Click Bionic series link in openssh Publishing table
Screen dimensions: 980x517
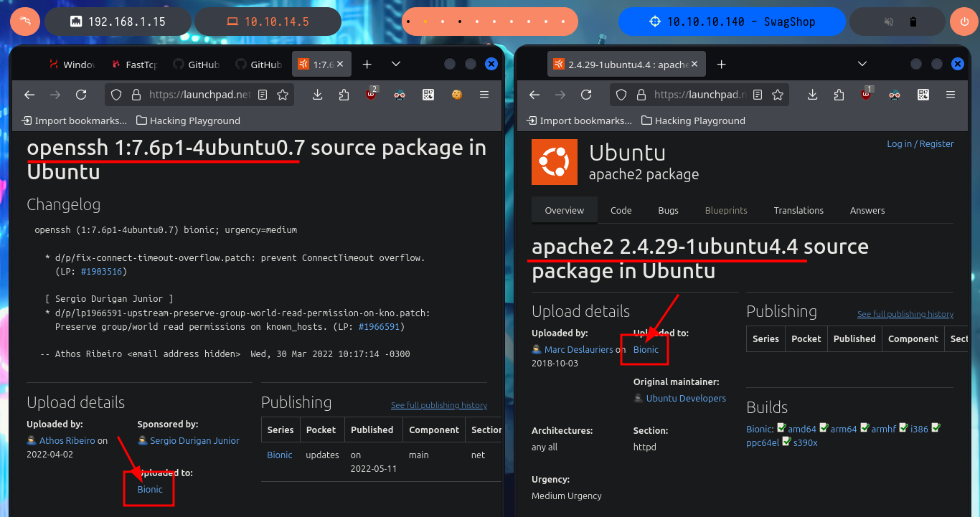(x=280, y=455)
